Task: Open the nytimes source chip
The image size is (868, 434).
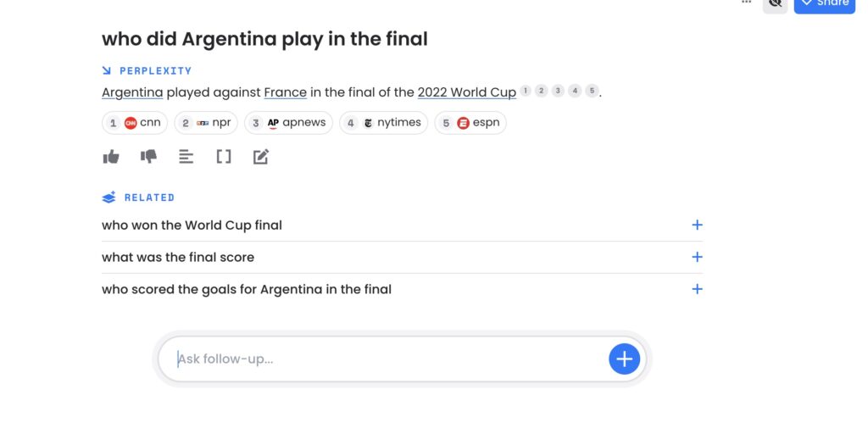Action: [x=384, y=123]
